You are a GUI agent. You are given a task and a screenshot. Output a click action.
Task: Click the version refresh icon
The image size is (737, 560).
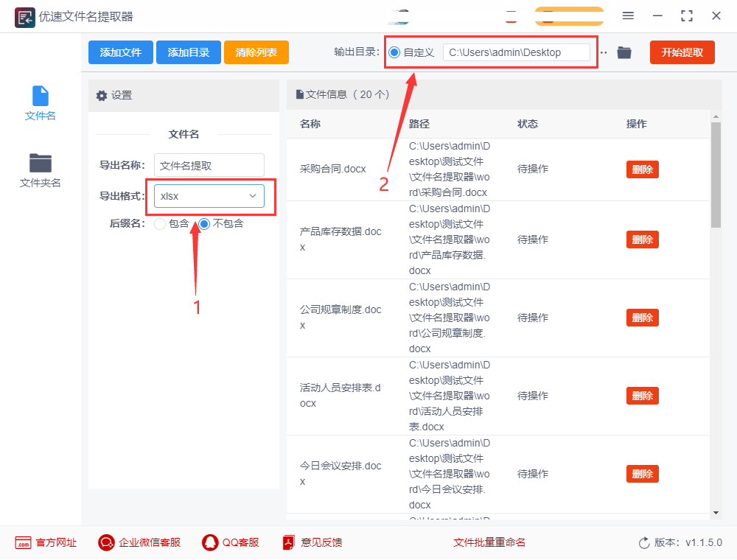644,542
